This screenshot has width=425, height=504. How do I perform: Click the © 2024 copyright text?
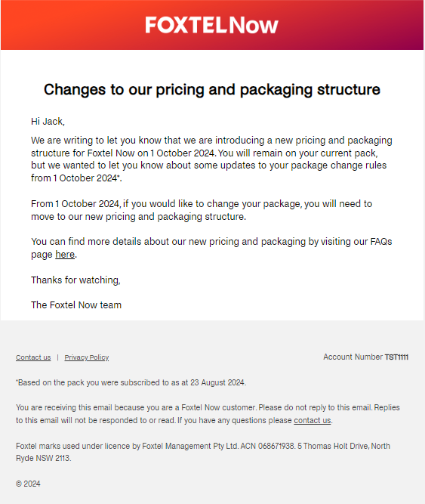click(28, 484)
